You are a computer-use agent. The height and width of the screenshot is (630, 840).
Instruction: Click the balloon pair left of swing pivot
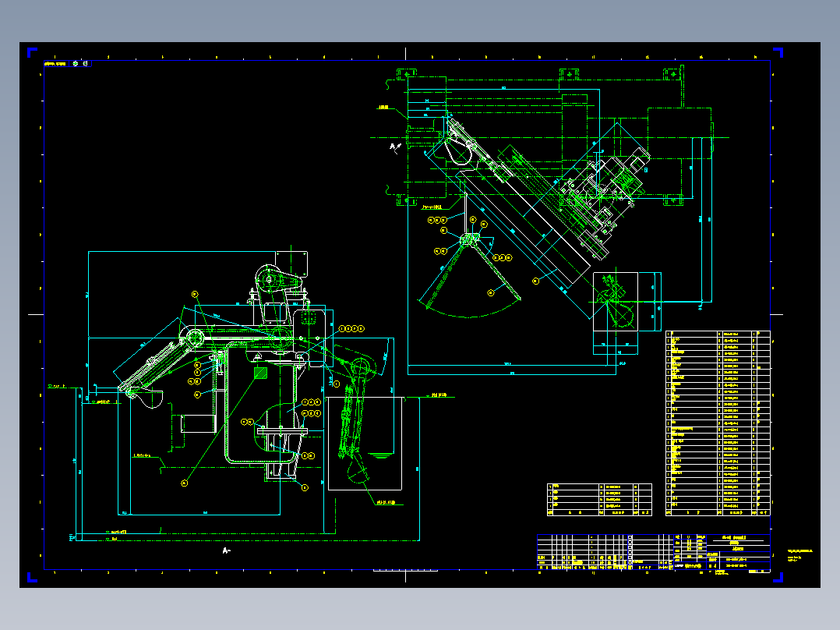(440, 251)
